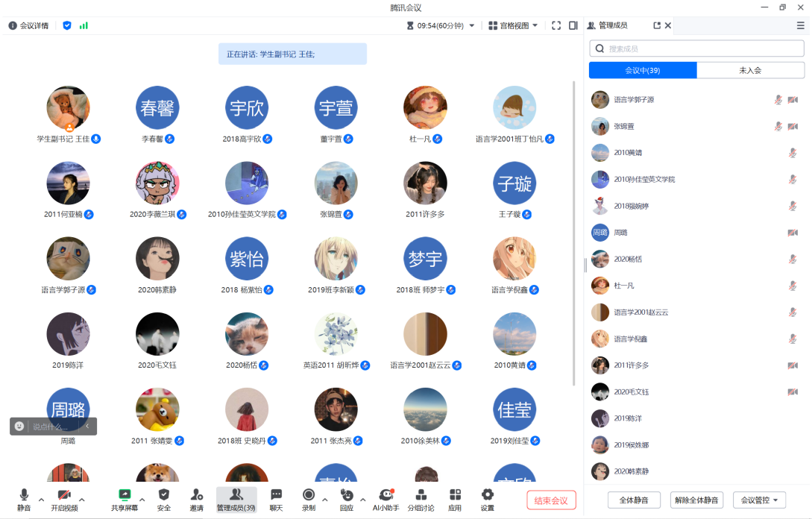Toggle fullscreen mode icon in top bar

556,25
